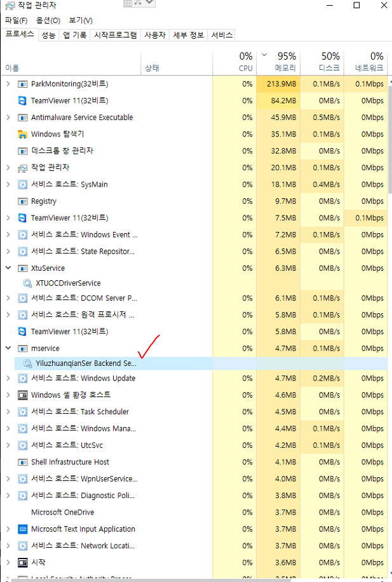392x582 pixels.
Task: Open the 파일(F) menu
Action: (17, 20)
